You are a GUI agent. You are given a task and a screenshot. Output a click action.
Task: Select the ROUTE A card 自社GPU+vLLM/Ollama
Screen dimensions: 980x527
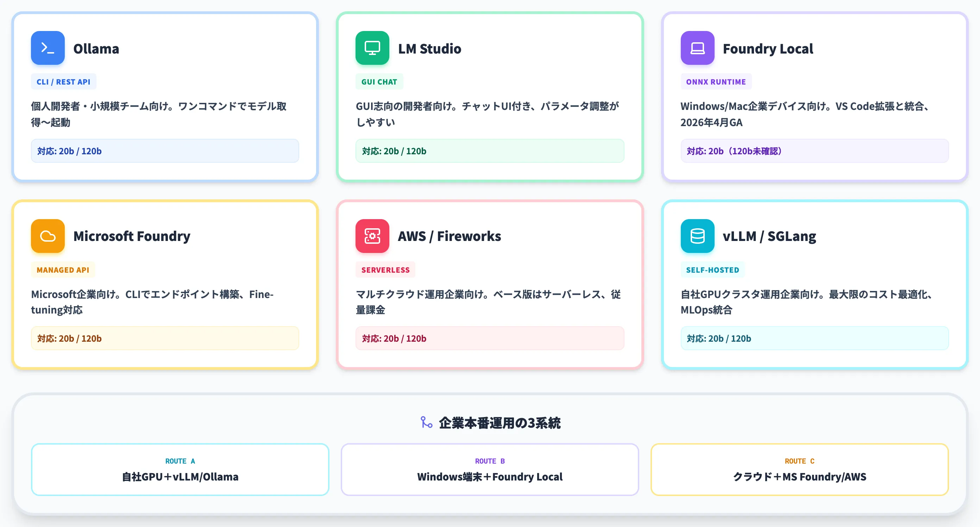[x=180, y=469]
